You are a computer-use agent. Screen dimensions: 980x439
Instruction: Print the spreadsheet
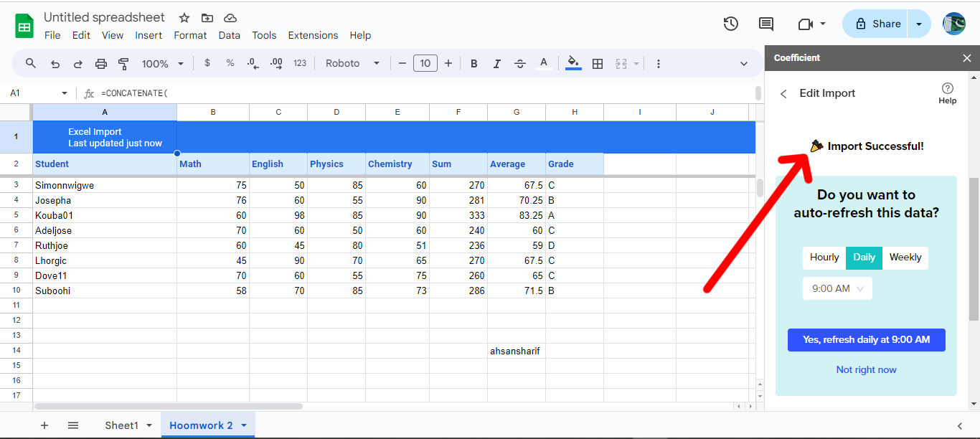100,63
